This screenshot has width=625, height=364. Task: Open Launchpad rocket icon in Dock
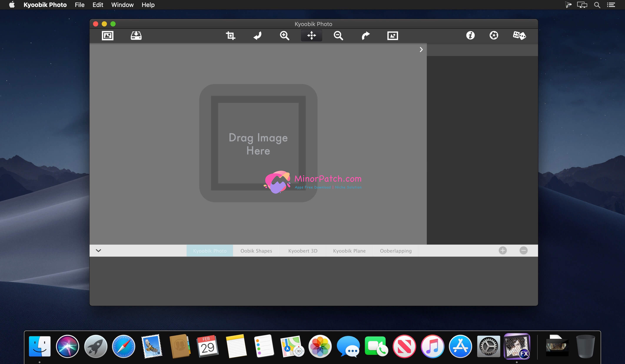coord(95,346)
